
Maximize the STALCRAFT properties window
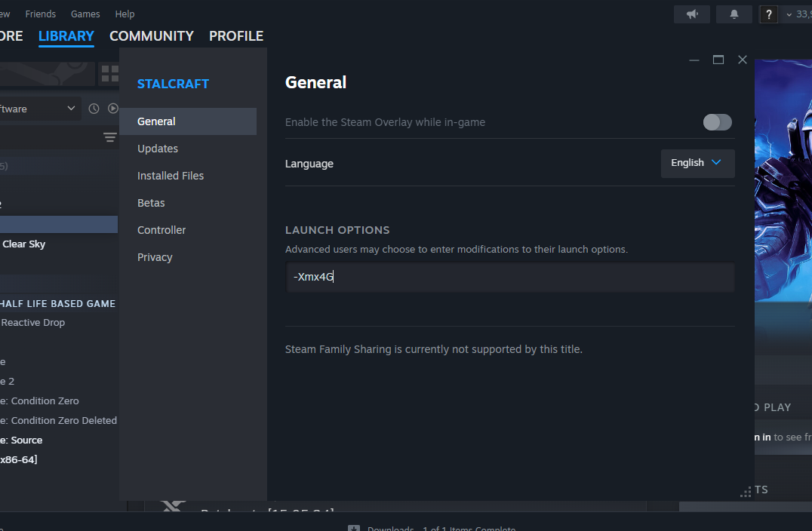click(x=718, y=60)
